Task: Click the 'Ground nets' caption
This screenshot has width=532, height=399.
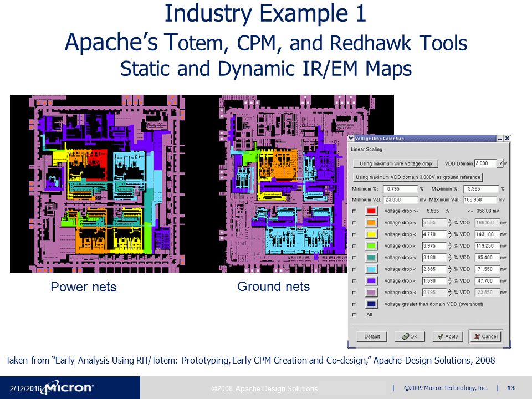Action: [x=273, y=287]
